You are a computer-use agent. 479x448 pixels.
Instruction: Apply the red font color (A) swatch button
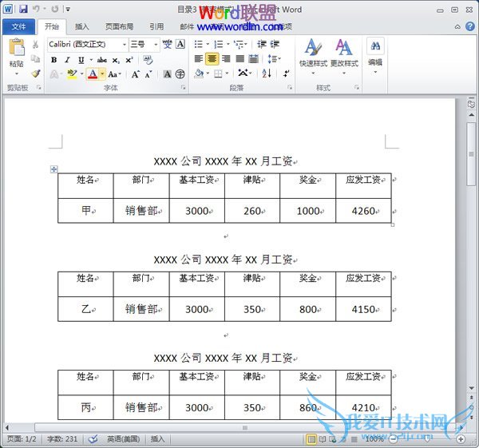point(93,74)
